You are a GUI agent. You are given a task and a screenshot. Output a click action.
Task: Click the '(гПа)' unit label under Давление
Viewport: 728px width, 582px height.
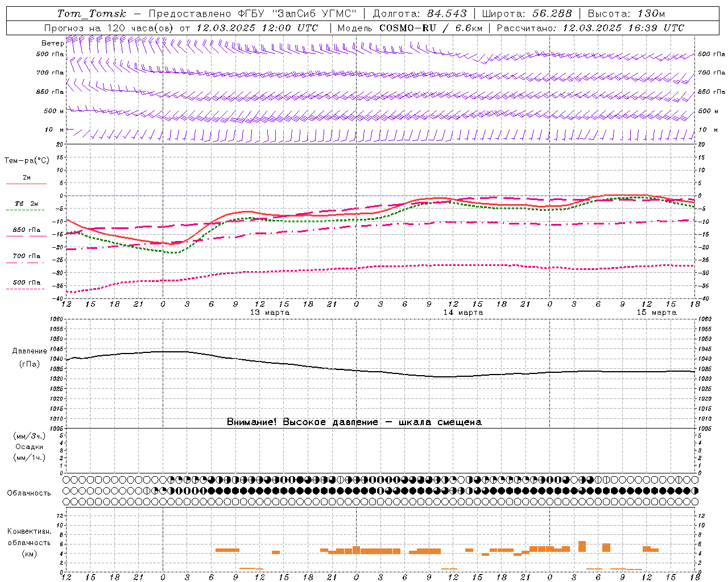pos(30,364)
